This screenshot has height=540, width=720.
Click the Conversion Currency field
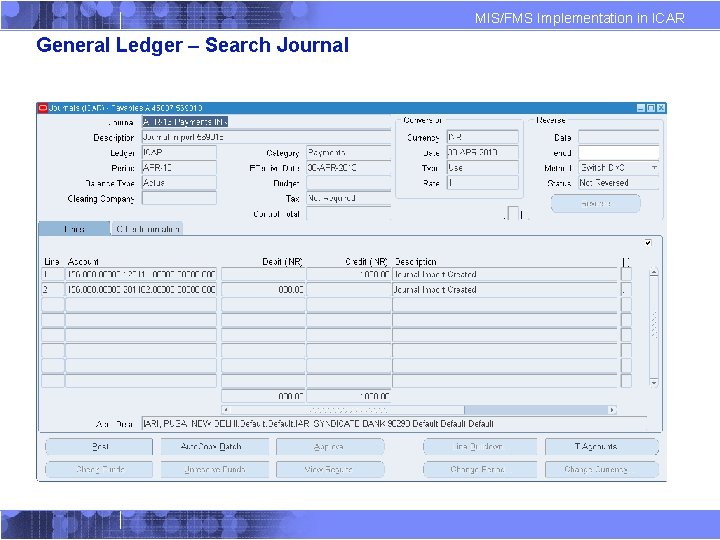tap(483, 137)
